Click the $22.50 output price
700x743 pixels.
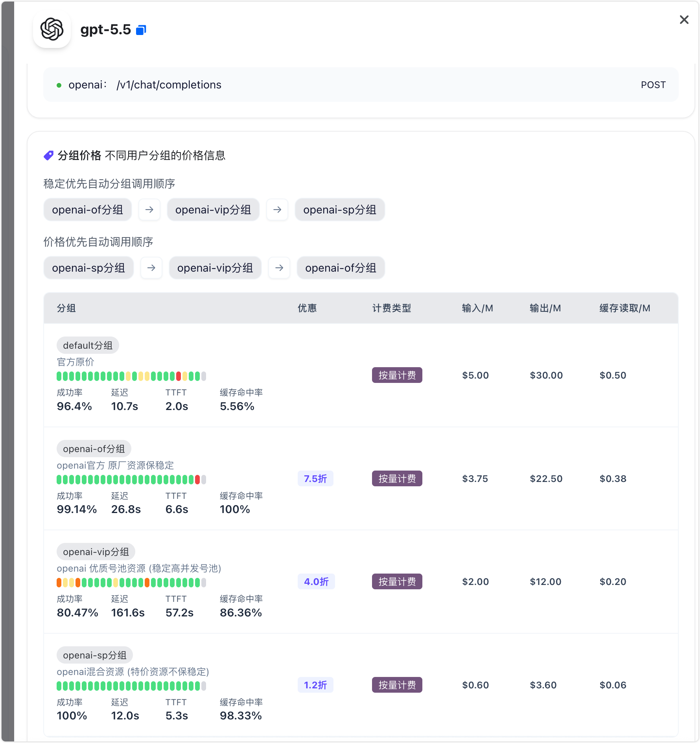click(x=546, y=479)
